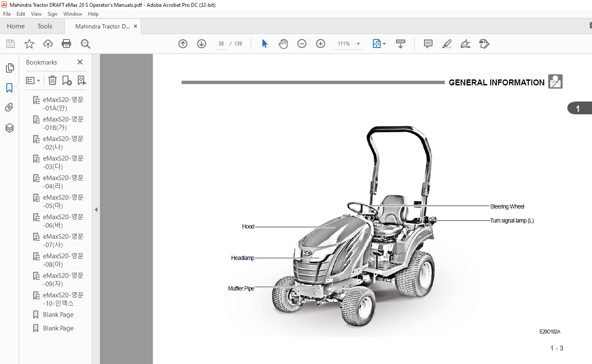Open the Page Thumbnails panel
Image resolution: width=592 pixels, height=364 pixels.
click(9, 68)
